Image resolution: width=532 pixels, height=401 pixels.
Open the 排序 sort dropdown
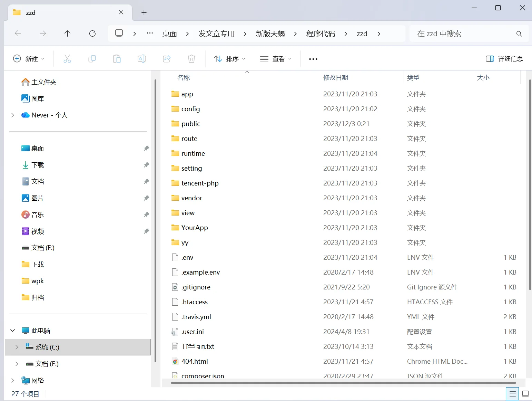229,59
